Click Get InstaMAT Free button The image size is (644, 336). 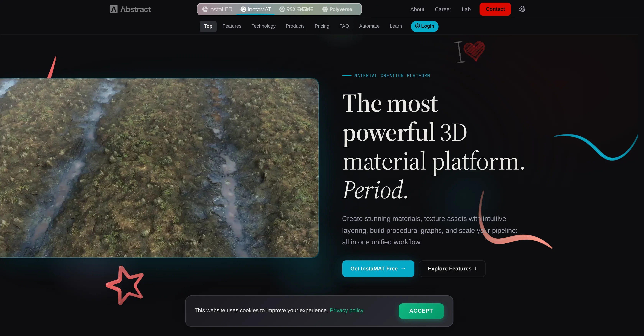click(x=378, y=268)
